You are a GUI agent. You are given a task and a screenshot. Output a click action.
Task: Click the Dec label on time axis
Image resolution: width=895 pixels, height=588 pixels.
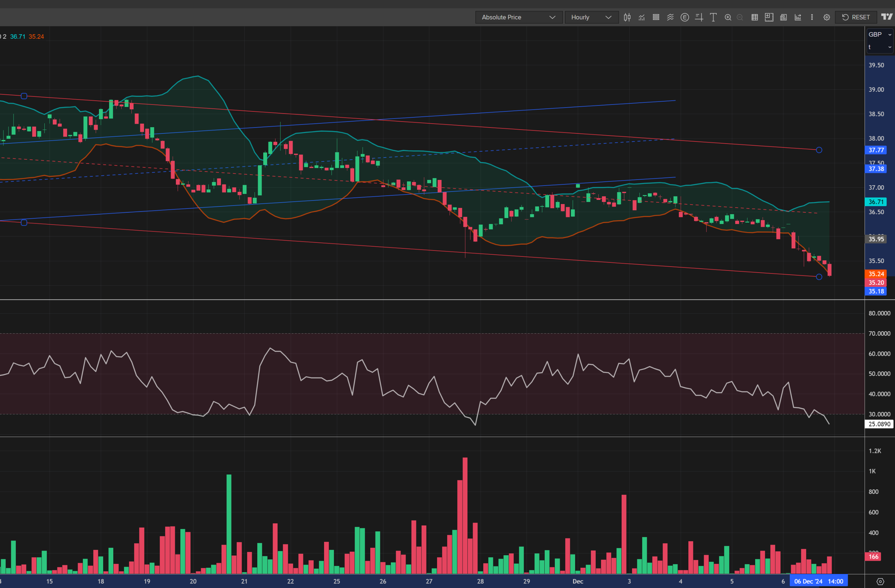pos(578,581)
